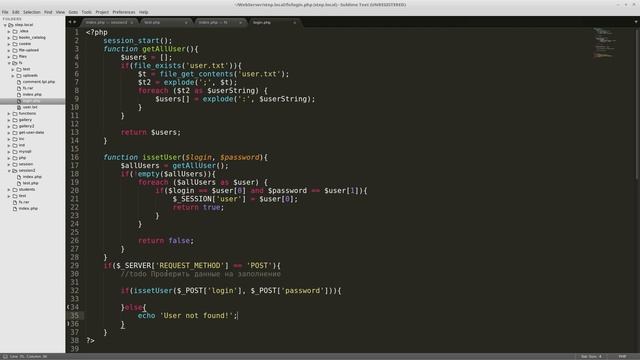This screenshot has height=360, width=640.
Task: Collapse the session2 folder
Action: tap(9, 171)
